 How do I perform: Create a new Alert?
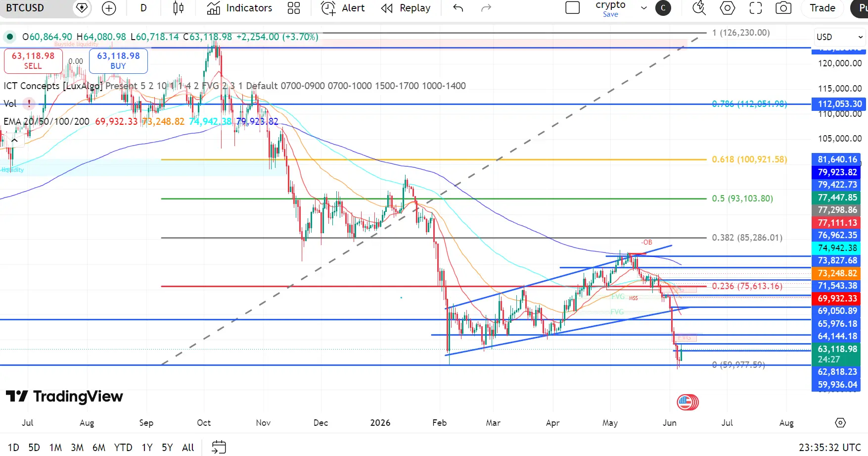coord(343,8)
